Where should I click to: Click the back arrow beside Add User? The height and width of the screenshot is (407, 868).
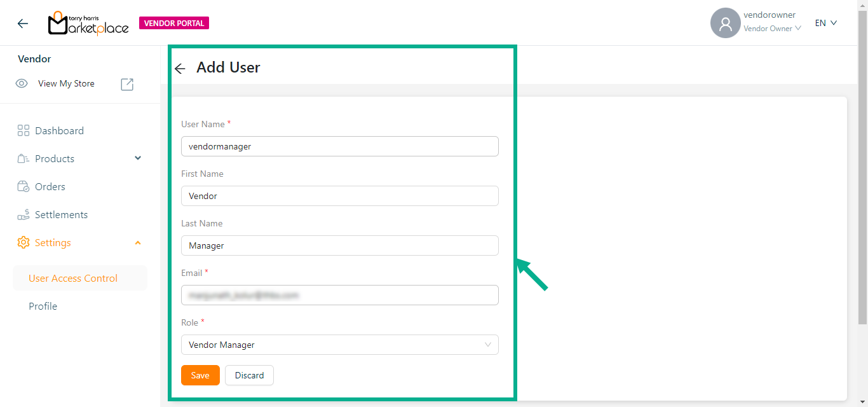tap(180, 69)
